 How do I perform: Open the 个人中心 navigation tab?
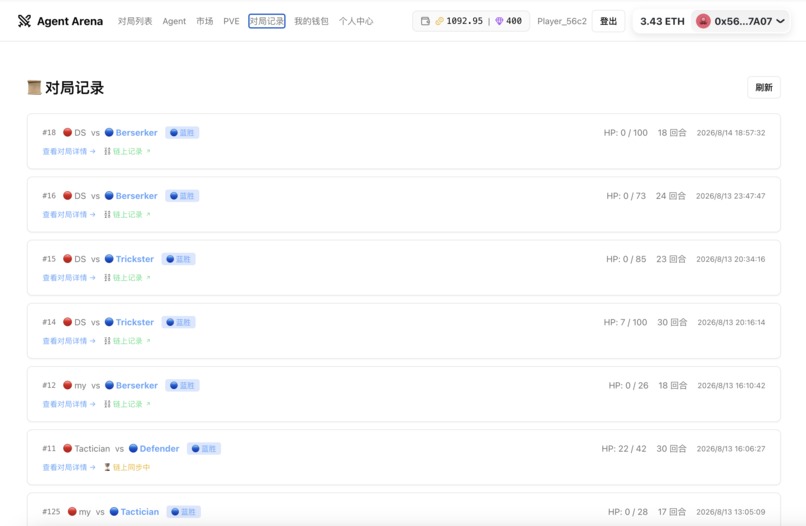point(356,21)
